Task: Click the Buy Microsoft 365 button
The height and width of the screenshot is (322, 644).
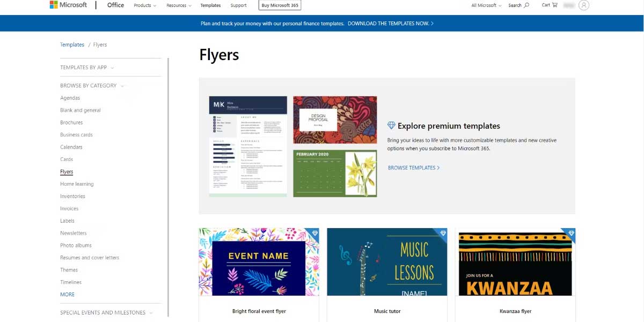Action: (280, 5)
